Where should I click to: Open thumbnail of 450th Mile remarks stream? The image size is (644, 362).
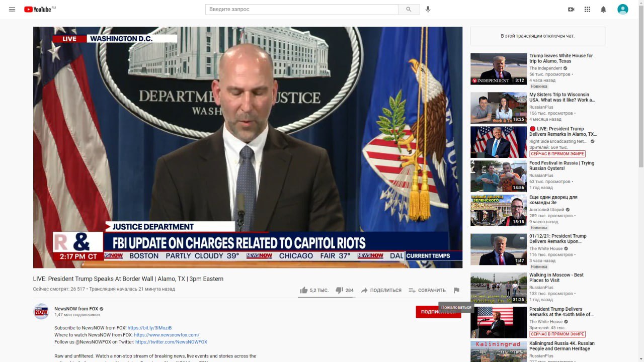499,322
